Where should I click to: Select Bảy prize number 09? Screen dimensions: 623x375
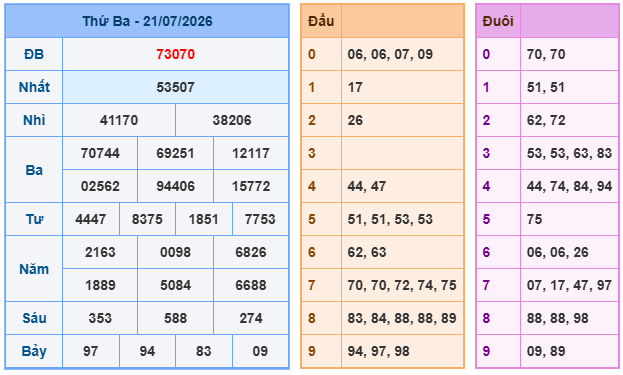(x=260, y=351)
